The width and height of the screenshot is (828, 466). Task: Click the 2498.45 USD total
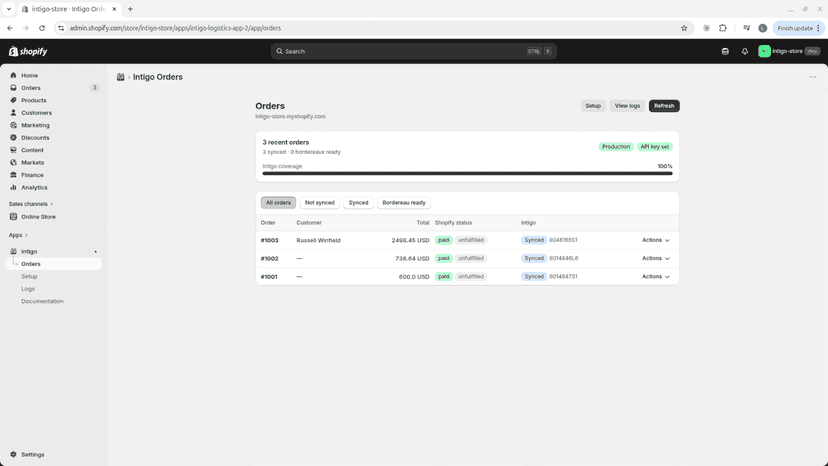pos(410,240)
